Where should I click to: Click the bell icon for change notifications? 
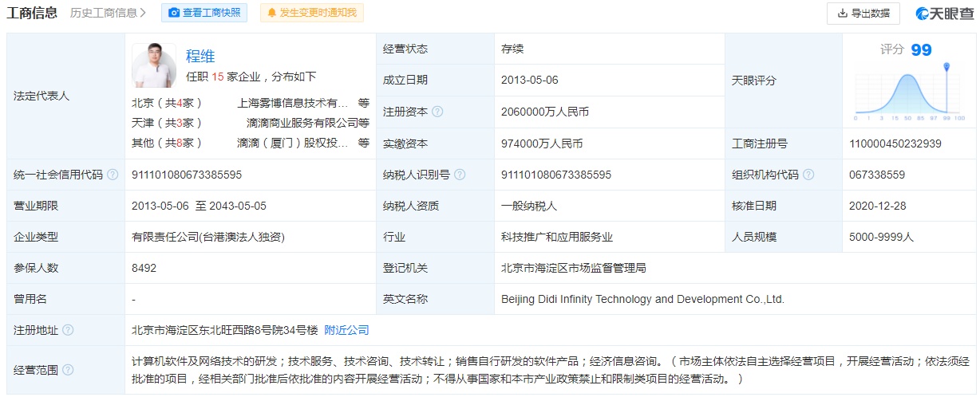coord(272,13)
